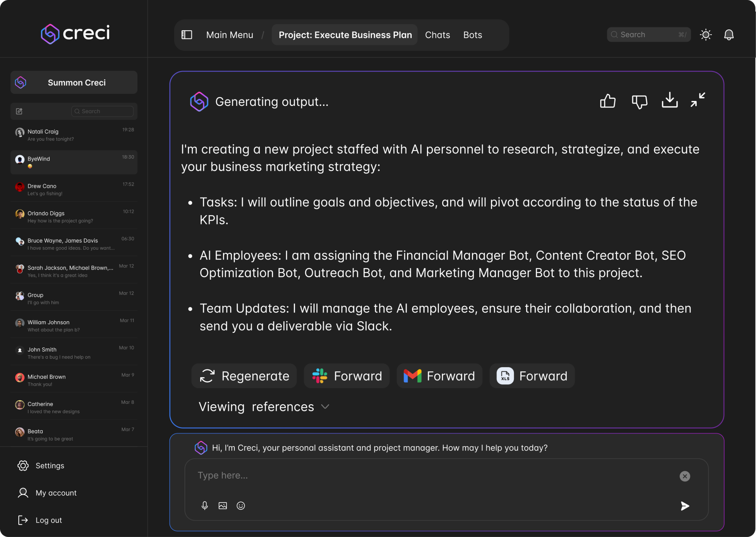Image resolution: width=756 pixels, height=537 pixels.
Task: Forward the output via Slack
Action: pyautogui.click(x=347, y=376)
